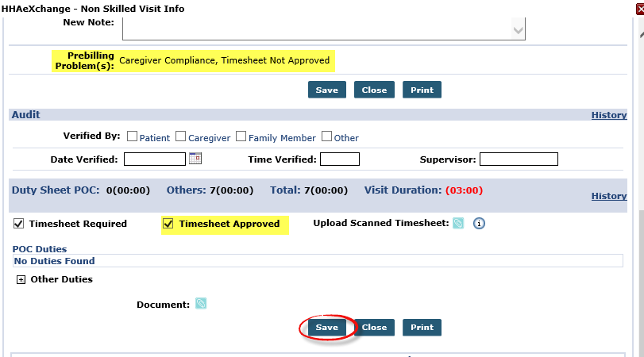Viewport: 644px width, 357px height.
Task: Click the bottom Close button
Action: pyautogui.click(x=374, y=328)
